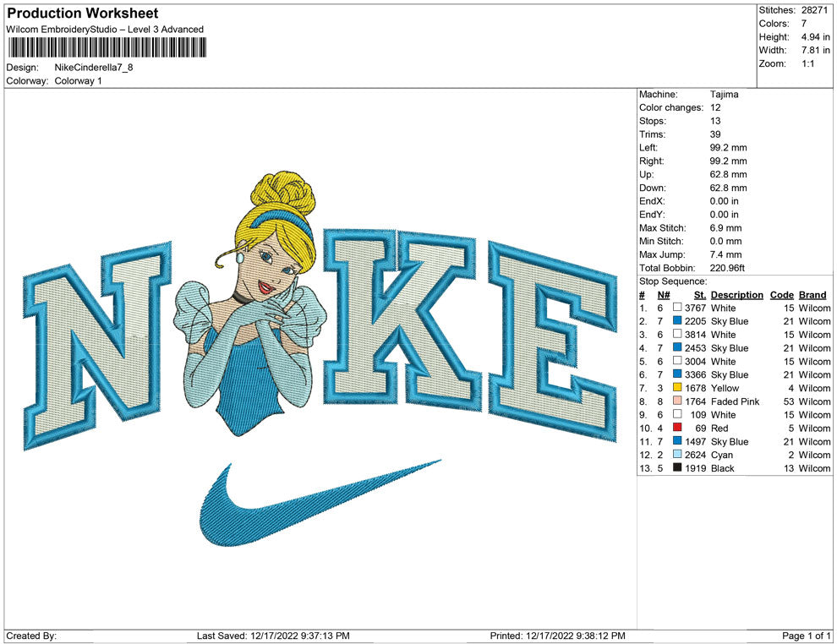
Task: Select the Red color swatch in stop 10
Action: pyautogui.click(x=677, y=428)
